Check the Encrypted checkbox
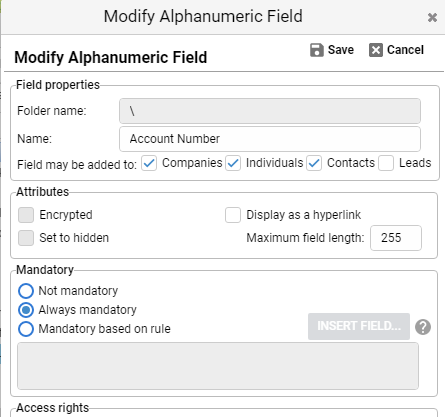445x417 pixels. [x=26, y=215]
